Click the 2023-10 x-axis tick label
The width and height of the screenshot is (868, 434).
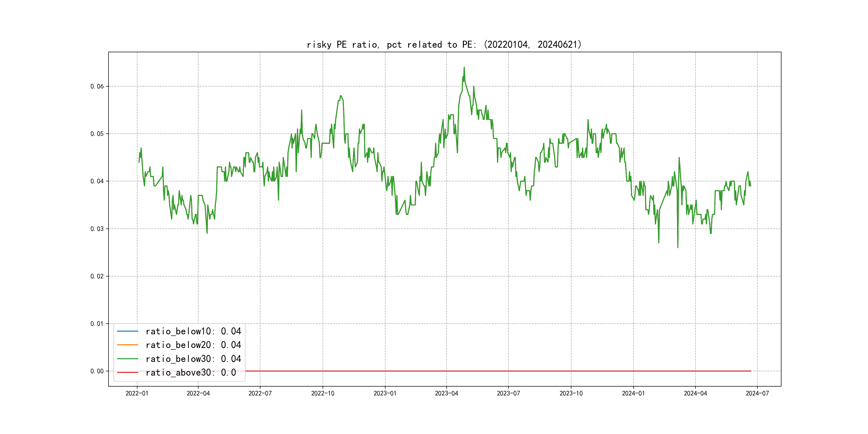(571, 393)
